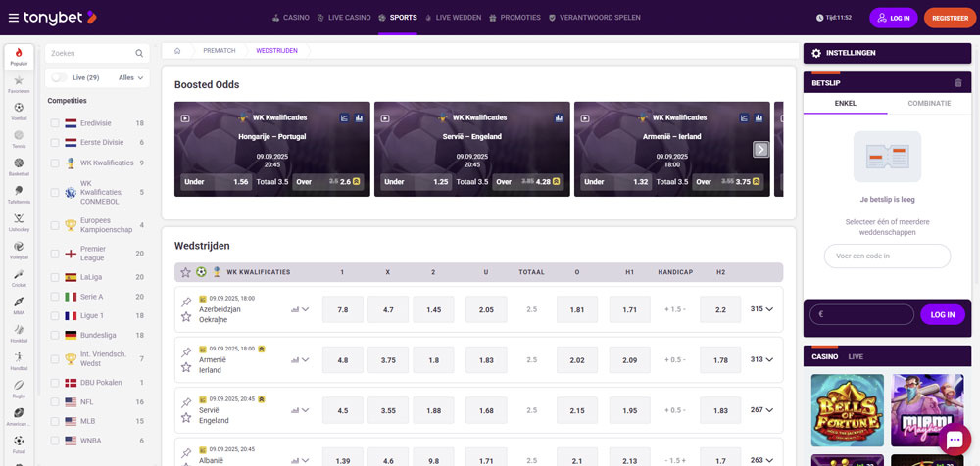This screenshot has height=466, width=980.
Task: Favorite the Armenië – Ierland match star
Action: [185, 367]
